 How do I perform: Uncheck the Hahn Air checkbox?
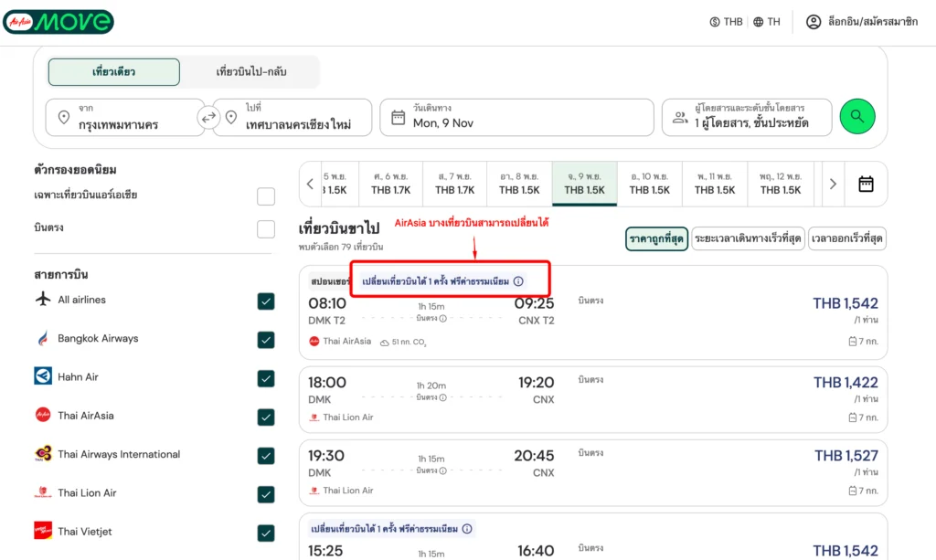click(266, 379)
